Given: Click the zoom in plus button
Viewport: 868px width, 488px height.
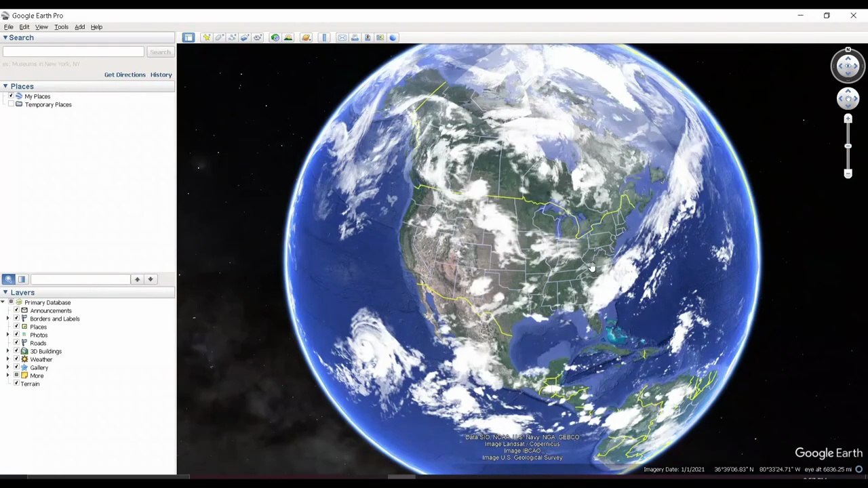Looking at the screenshot, I should point(848,119).
